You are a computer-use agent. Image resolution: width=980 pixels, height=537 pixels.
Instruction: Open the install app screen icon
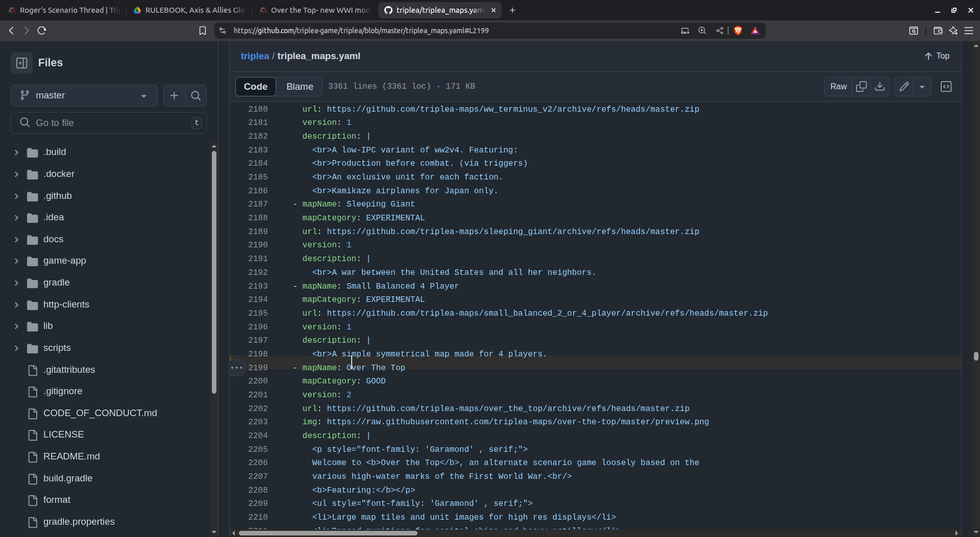(684, 31)
